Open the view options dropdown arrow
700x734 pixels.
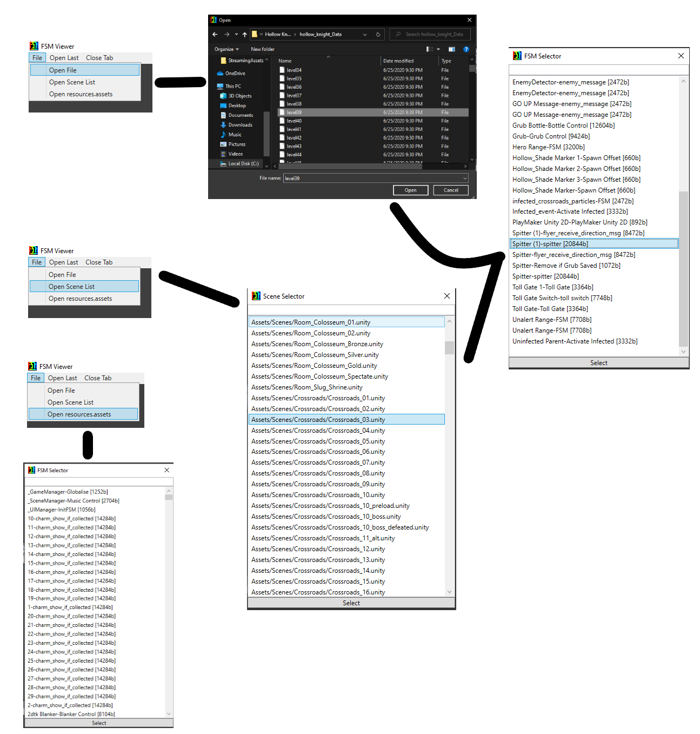(438, 49)
